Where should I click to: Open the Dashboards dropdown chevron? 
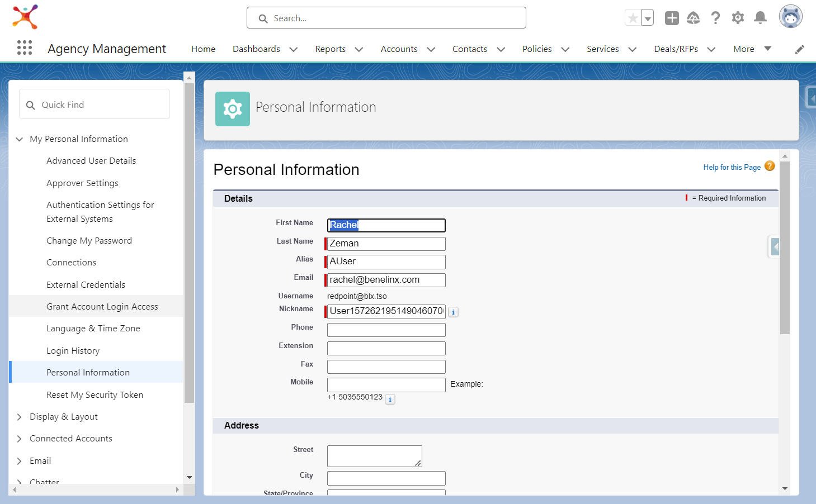pos(294,49)
